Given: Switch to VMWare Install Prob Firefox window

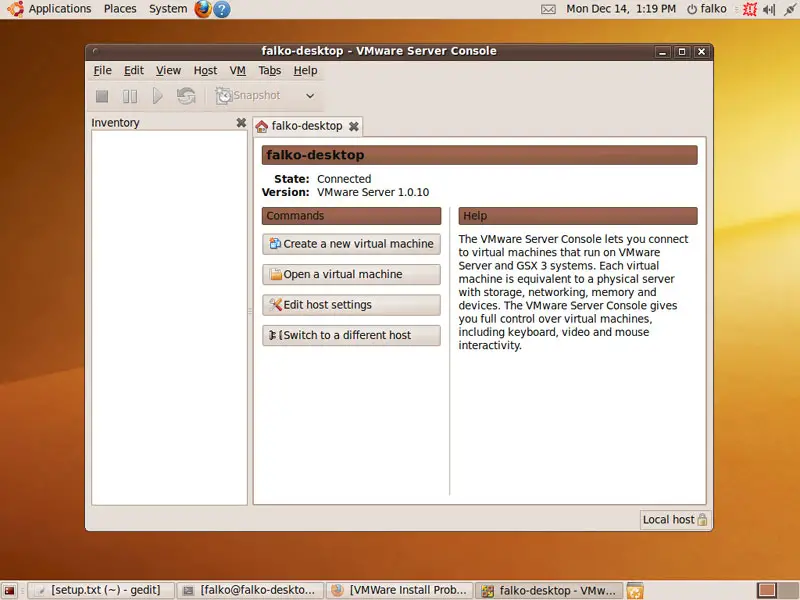Looking at the screenshot, I should coord(399,590).
